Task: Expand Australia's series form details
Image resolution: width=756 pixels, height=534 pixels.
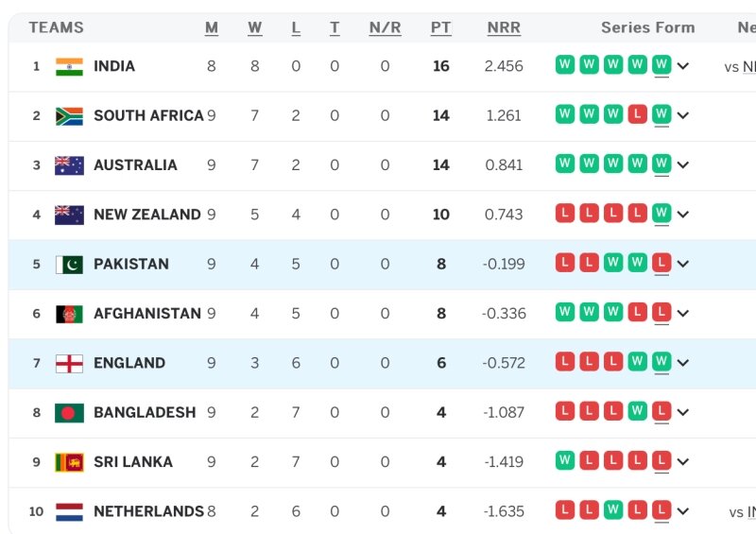Action: pyautogui.click(x=683, y=165)
